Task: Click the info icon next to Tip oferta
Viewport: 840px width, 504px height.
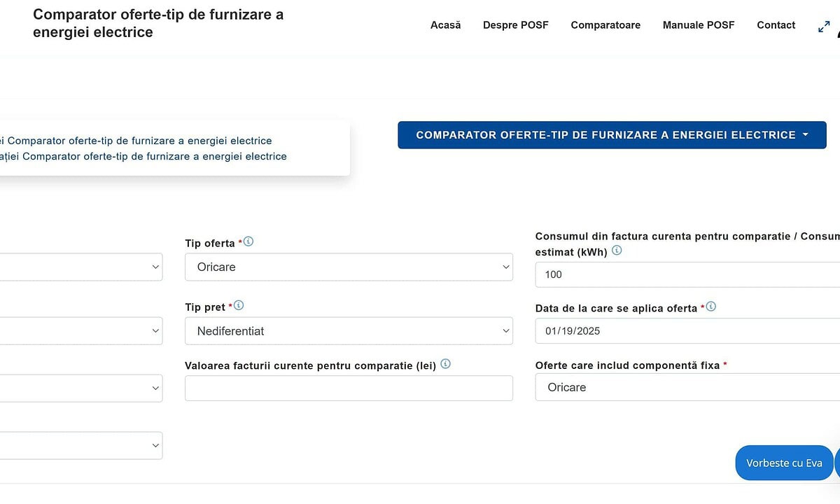Action: [248, 242]
